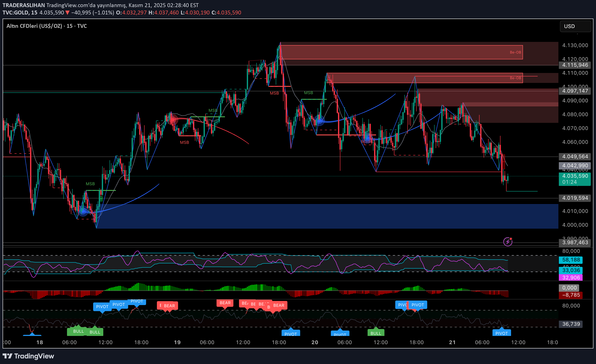Click the BEAR marker near 09:00 on 19th
The height and width of the screenshot is (364, 596).
pos(225,303)
